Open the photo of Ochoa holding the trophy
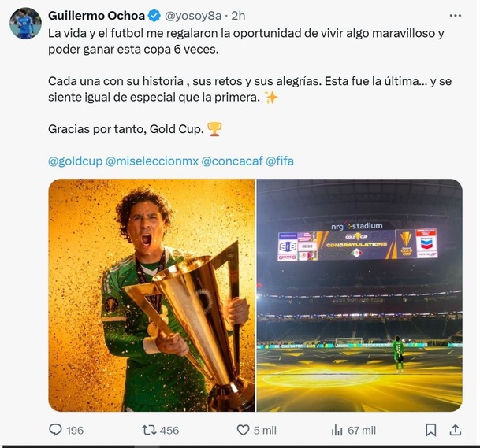Image resolution: width=480 pixels, height=448 pixels. coord(151,295)
